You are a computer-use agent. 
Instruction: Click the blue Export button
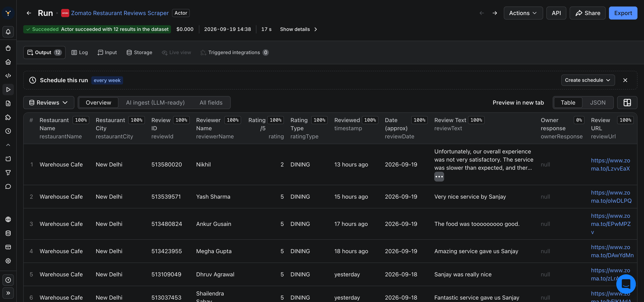pyautogui.click(x=623, y=13)
